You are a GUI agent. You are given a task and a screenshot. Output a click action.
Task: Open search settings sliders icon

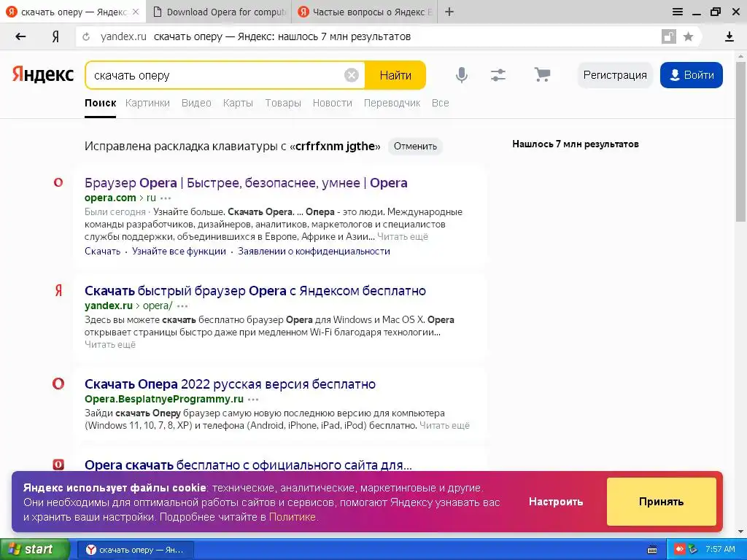coord(498,75)
